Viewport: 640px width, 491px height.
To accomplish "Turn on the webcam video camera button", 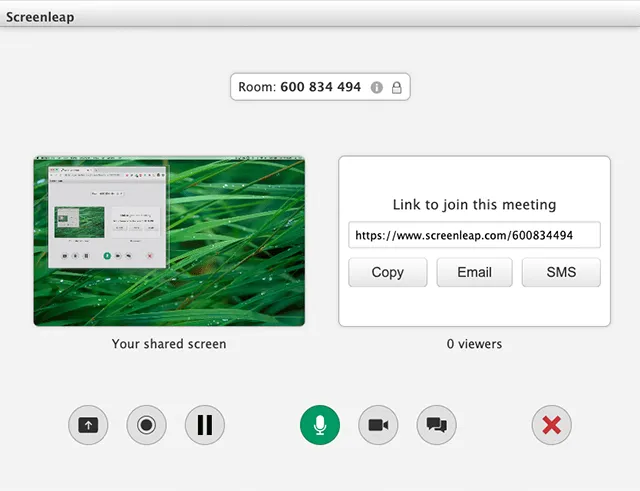I will pyautogui.click(x=378, y=425).
